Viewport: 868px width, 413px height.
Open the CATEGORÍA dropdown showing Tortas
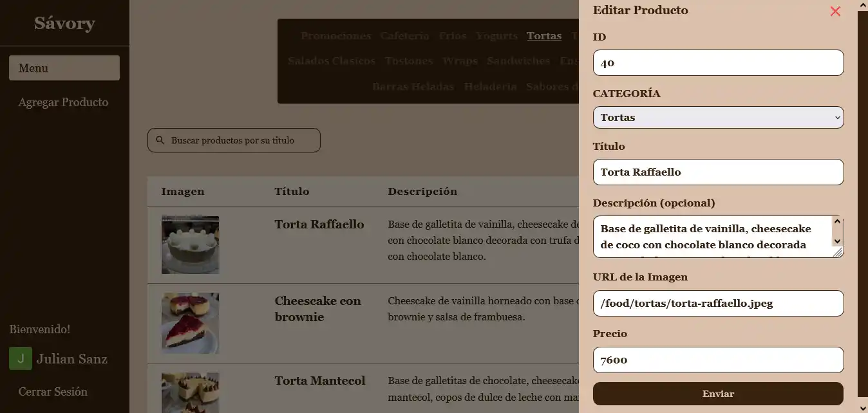point(718,117)
